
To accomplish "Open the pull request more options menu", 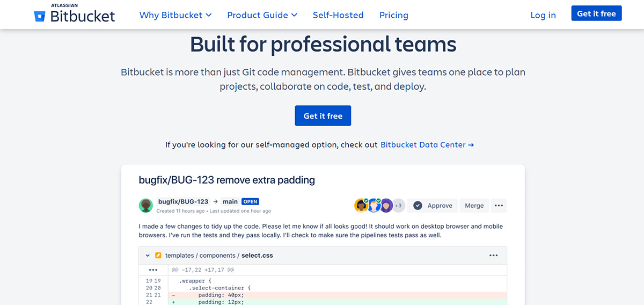I will click(499, 205).
